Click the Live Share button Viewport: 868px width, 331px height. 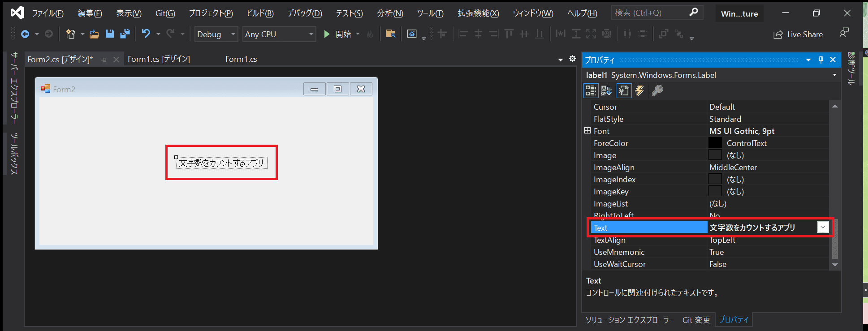(798, 34)
